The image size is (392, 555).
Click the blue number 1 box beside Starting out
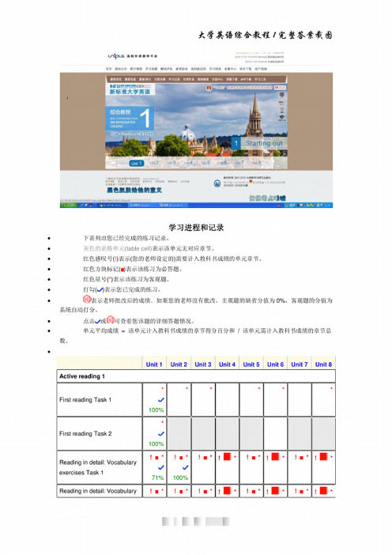[236, 143]
